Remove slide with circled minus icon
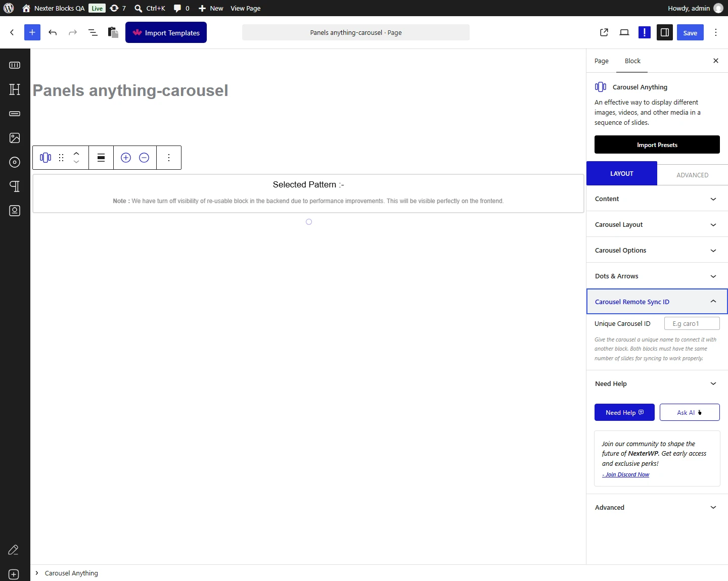The width and height of the screenshot is (728, 581). point(144,158)
